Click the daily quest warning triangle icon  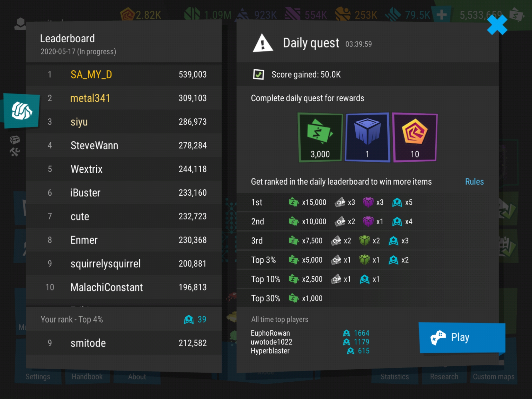pyautogui.click(x=263, y=43)
